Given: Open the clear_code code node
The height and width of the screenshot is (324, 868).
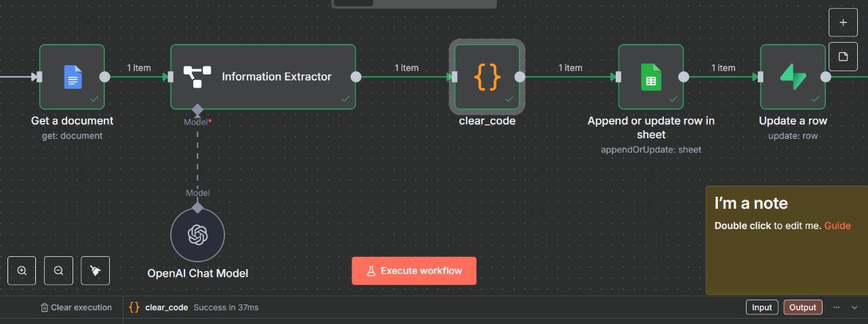Looking at the screenshot, I should click(486, 77).
